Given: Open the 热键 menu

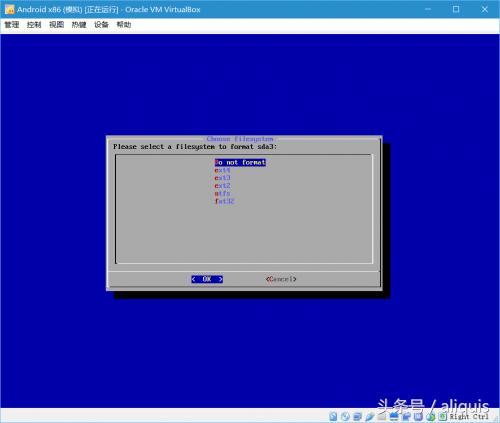Looking at the screenshot, I should coord(79,24).
